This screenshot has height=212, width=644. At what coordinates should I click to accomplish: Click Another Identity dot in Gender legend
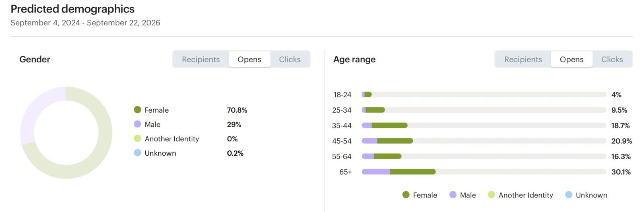(x=138, y=138)
